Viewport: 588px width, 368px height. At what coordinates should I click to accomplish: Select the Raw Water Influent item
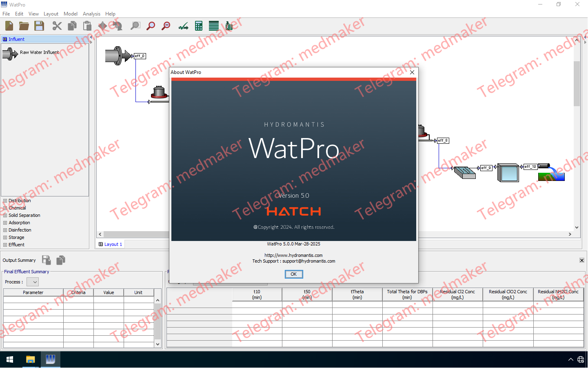(x=40, y=52)
